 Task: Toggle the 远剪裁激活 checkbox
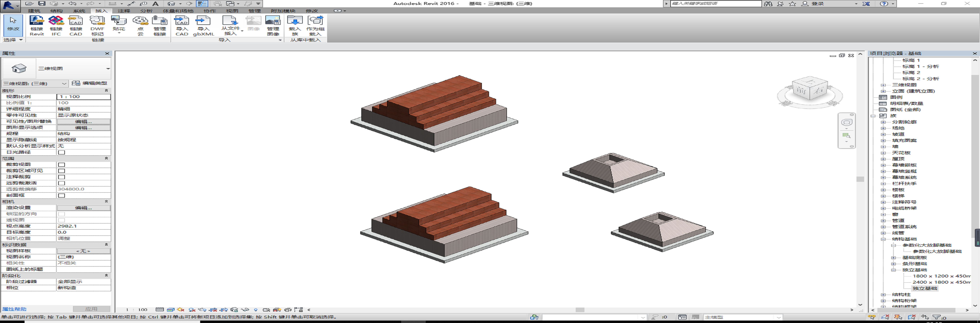pos(61,183)
